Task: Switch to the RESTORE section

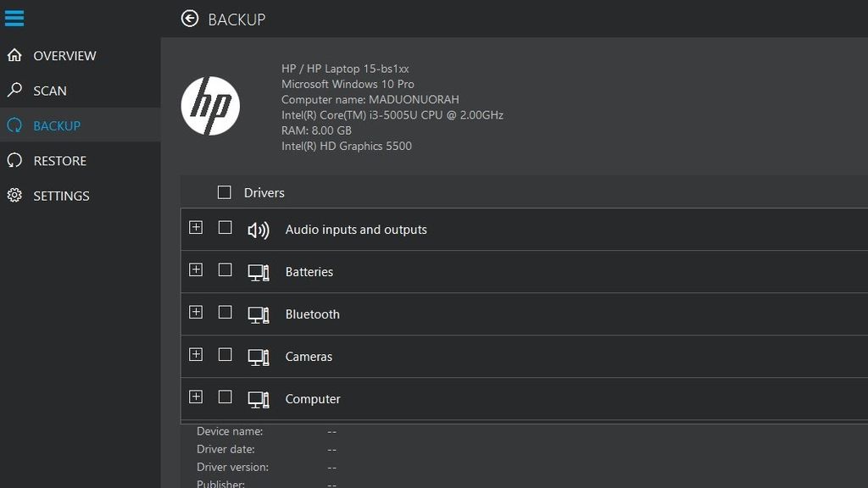Action: (x=62, y=160)
